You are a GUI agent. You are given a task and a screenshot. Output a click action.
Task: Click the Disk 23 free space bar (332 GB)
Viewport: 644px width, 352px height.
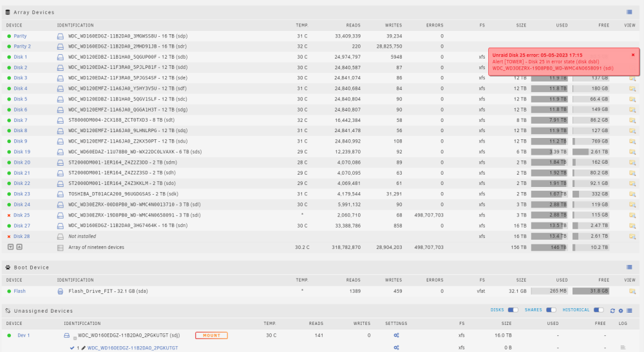click(591, 194)
